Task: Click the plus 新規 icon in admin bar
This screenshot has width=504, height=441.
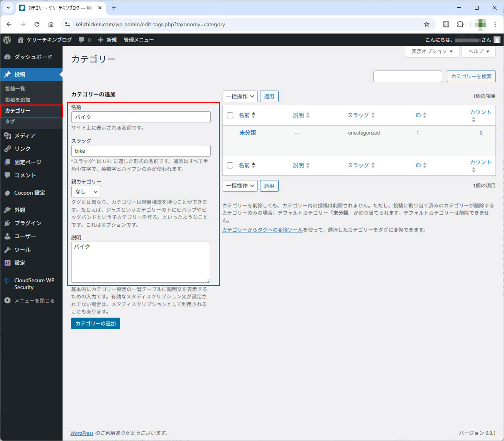Action: [x=101, y=40]
